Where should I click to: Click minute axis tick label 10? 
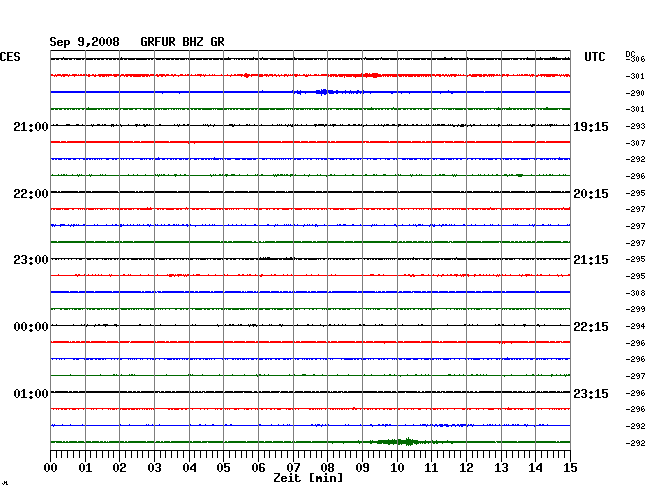click(x=397, y=468)
